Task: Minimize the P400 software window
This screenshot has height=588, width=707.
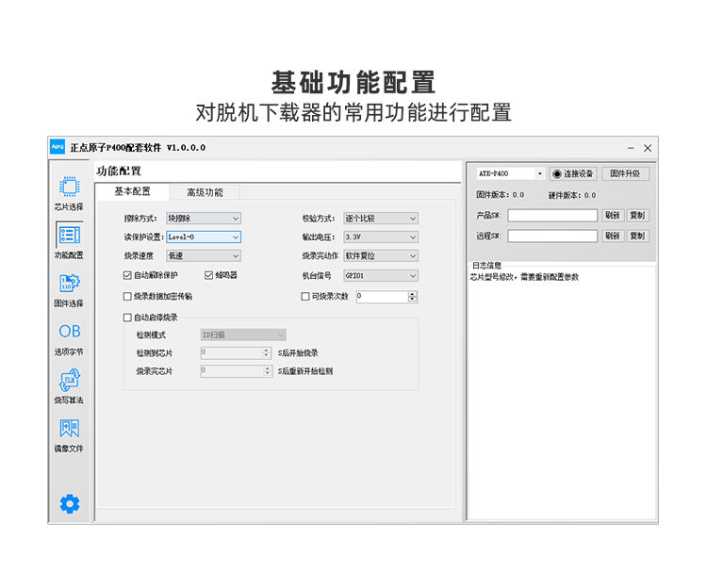Action: 631,148
